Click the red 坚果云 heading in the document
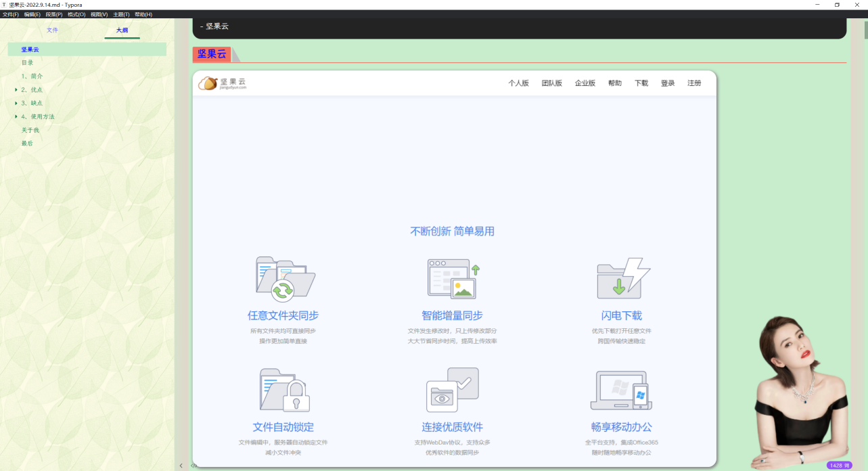This screenshot has height=471, width=868. coord(212,54)
